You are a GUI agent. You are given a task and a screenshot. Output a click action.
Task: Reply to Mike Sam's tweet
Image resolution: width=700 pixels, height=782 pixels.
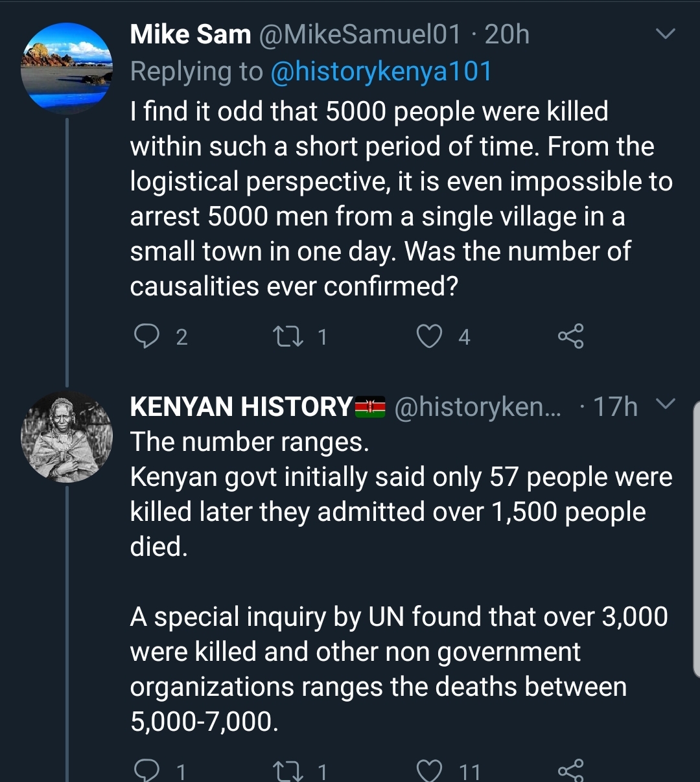[x=146, y=336]
